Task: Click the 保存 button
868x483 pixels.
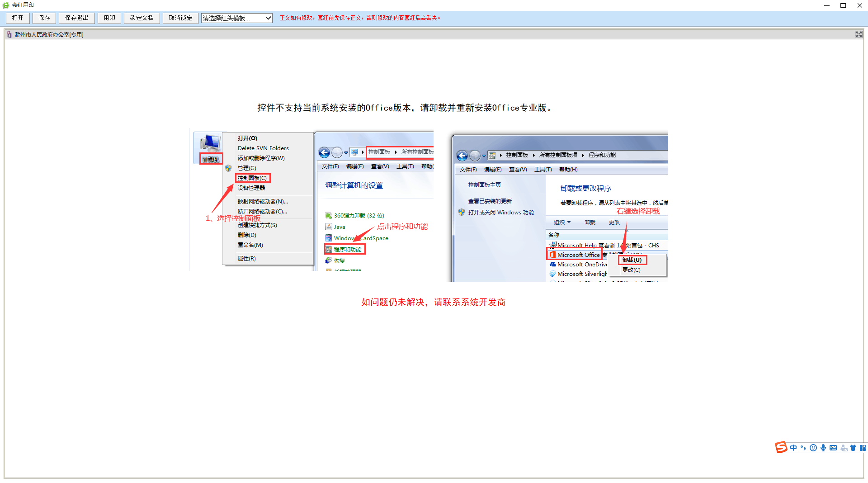Action: point(44,18)
